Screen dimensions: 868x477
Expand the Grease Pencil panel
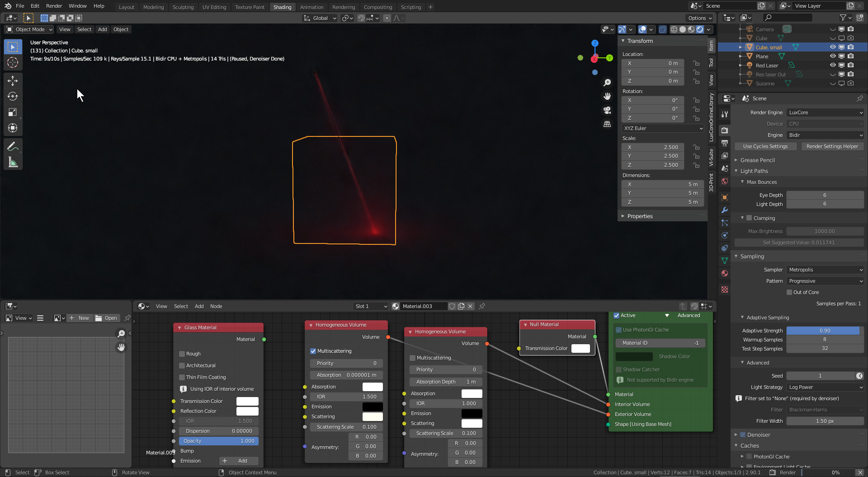click(757, 160)
